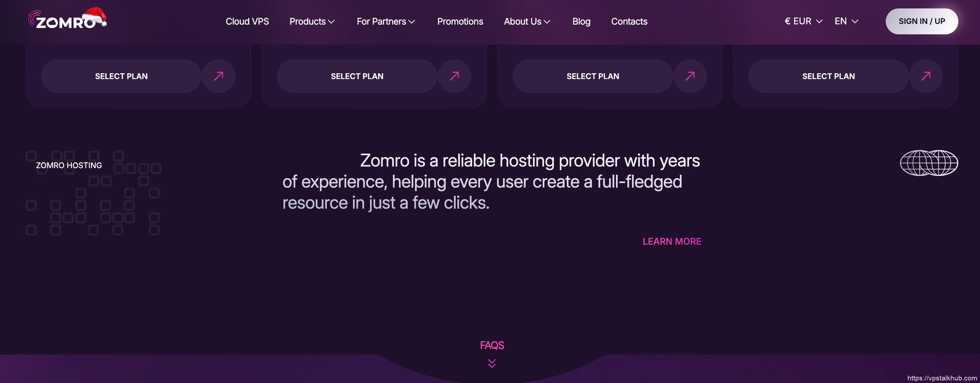Click the fourth plan's arrow icon
Image resolution: width=980 pixels, height=383 pixels.
926,76
